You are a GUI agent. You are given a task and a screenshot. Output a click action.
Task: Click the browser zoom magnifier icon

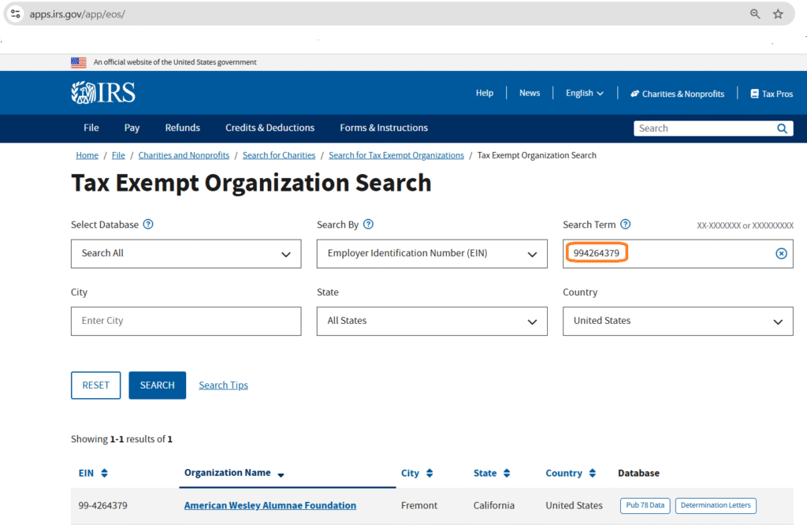(x=755, y=14)
